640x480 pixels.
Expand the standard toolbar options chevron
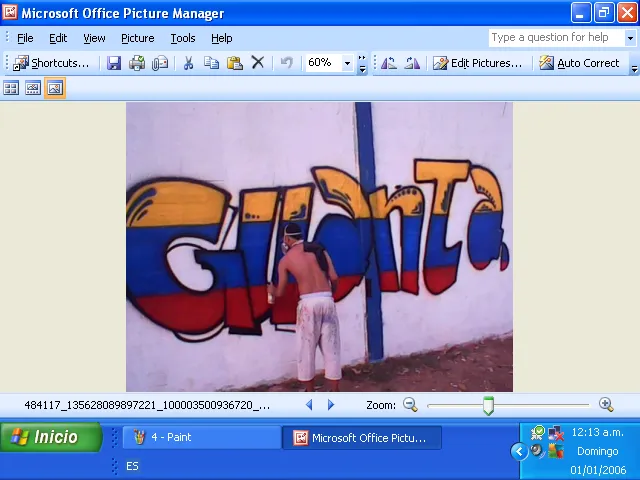(x=362, y=64)
